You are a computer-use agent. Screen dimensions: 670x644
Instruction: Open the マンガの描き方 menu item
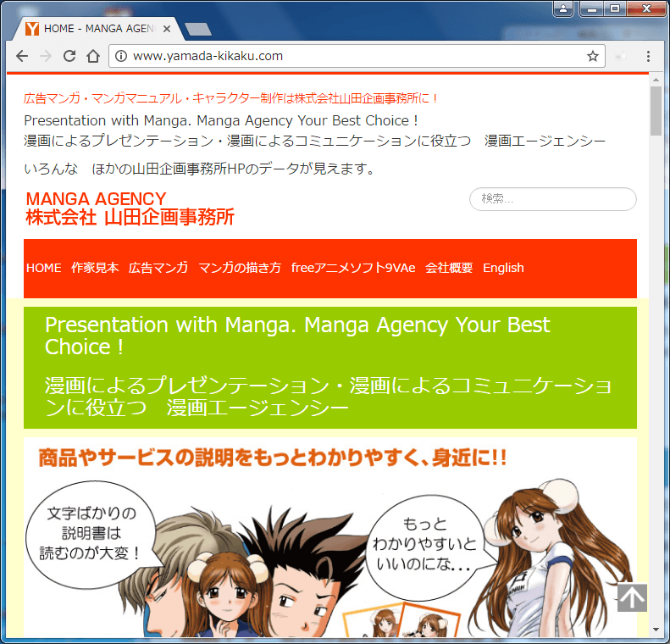pos(240,268)
